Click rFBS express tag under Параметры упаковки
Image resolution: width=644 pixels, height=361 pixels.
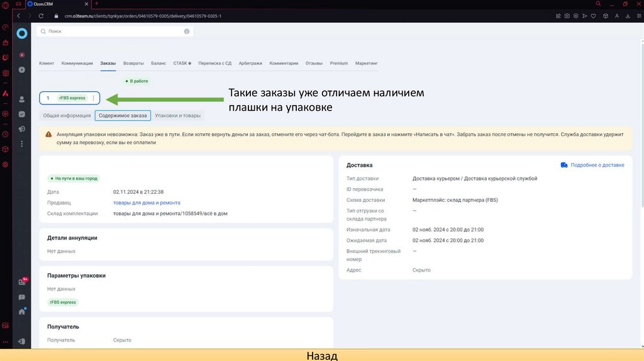[63, 302]
